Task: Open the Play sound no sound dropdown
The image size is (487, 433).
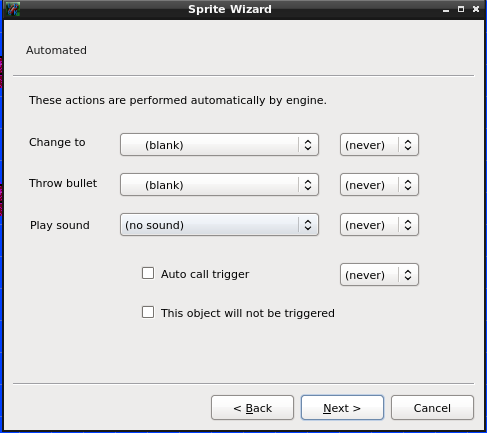Action: click(219, 225)
